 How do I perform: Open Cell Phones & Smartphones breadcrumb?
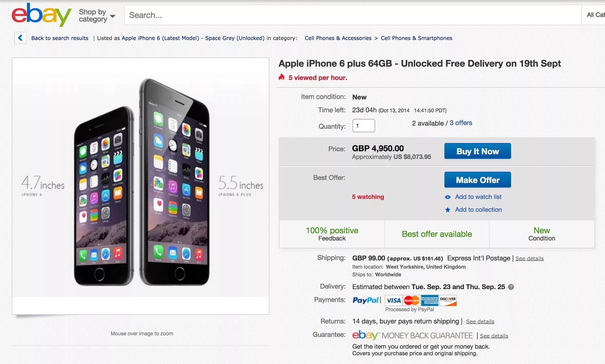pyautogui.click(x=416, y=38)
